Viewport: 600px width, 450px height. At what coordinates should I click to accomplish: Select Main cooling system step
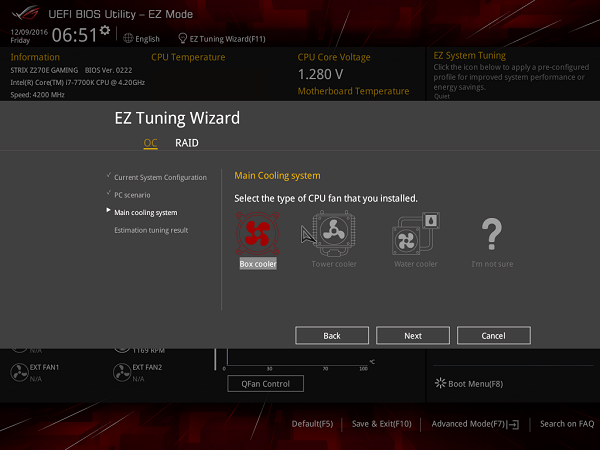pos(145,212)
